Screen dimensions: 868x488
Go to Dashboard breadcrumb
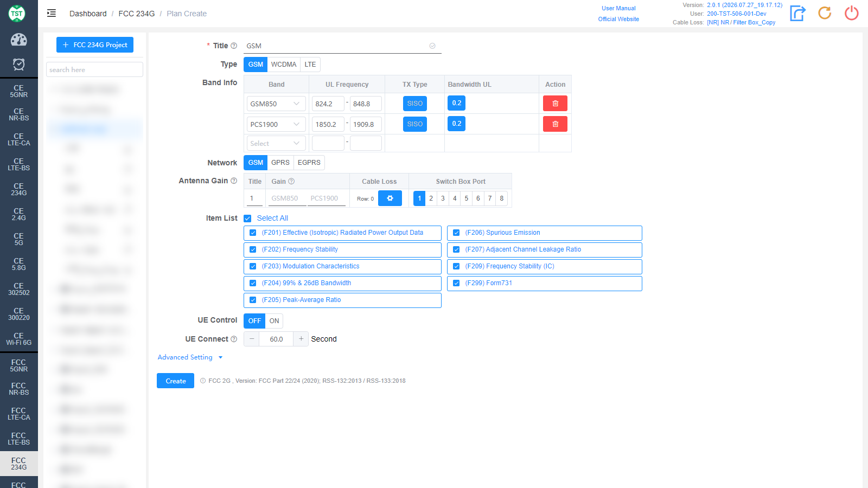point(88,14)
